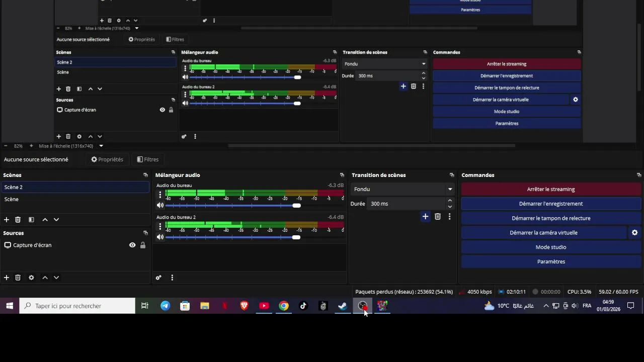Pop out the main Transition de scènes dock
This screenshot has width=644, height=362.
pyautogui.click(x=452, y=175)
